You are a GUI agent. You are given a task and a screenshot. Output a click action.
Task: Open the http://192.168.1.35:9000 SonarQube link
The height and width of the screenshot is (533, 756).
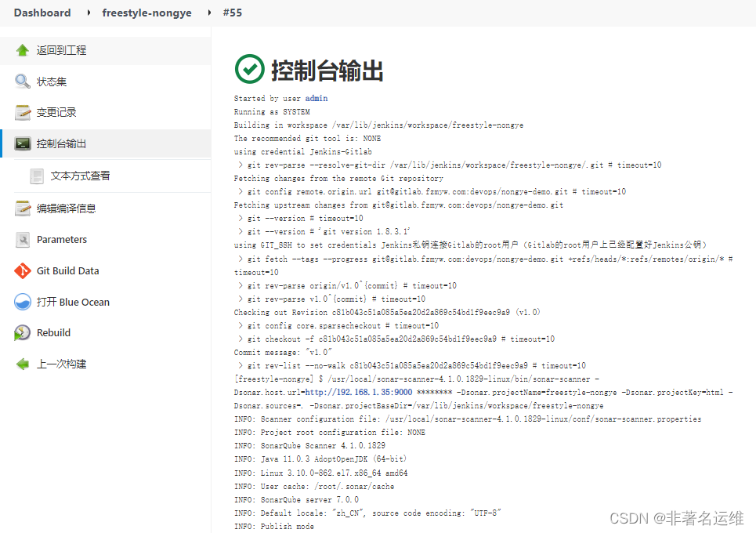[358, 393]
